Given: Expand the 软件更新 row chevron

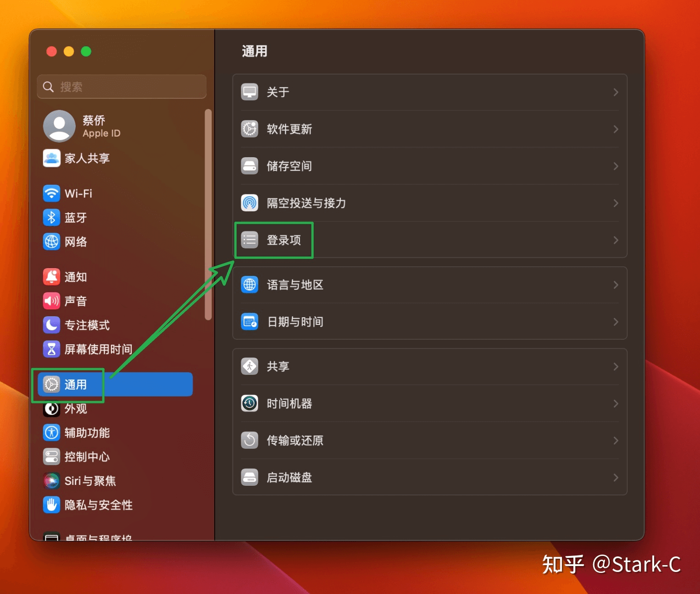Looking at the screenshot, I should point(616,129).
